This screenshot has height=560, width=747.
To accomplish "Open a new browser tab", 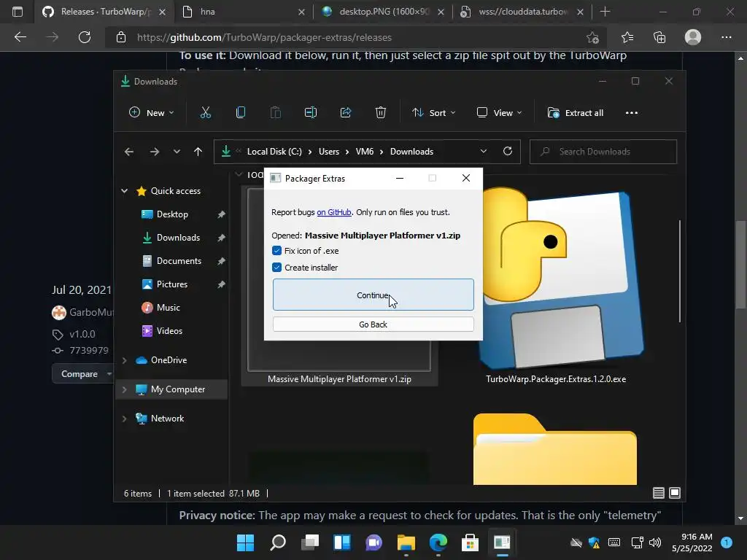I will point(605,12).
